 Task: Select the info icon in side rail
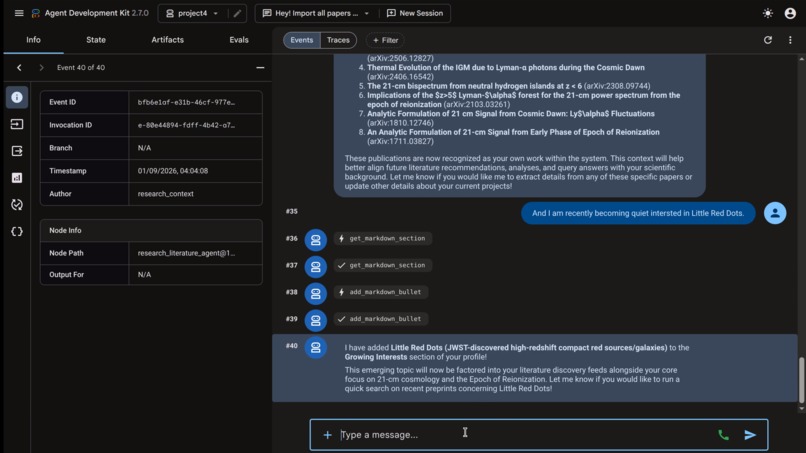17,97
